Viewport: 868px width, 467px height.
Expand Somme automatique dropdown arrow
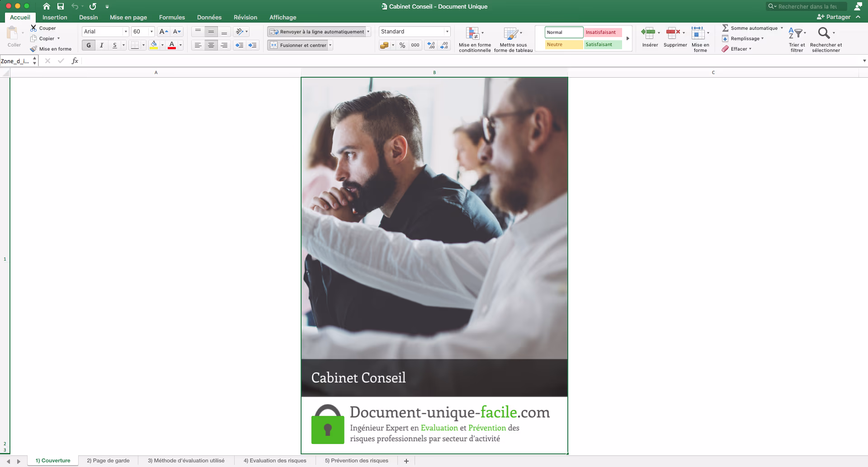pos(782,28)
